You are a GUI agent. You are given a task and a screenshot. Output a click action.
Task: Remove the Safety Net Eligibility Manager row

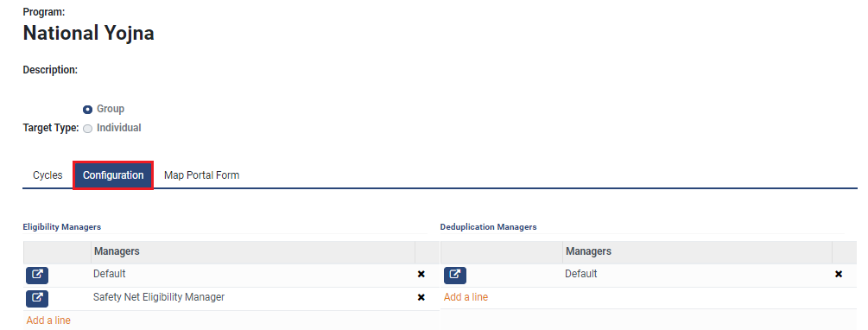pos(421,297)
